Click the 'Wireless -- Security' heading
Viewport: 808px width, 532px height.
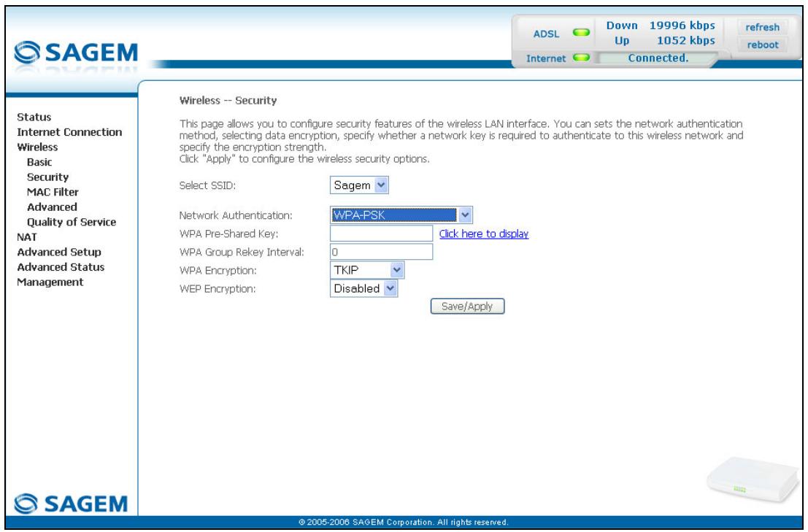pyautogui.click(x=228, y=101)
